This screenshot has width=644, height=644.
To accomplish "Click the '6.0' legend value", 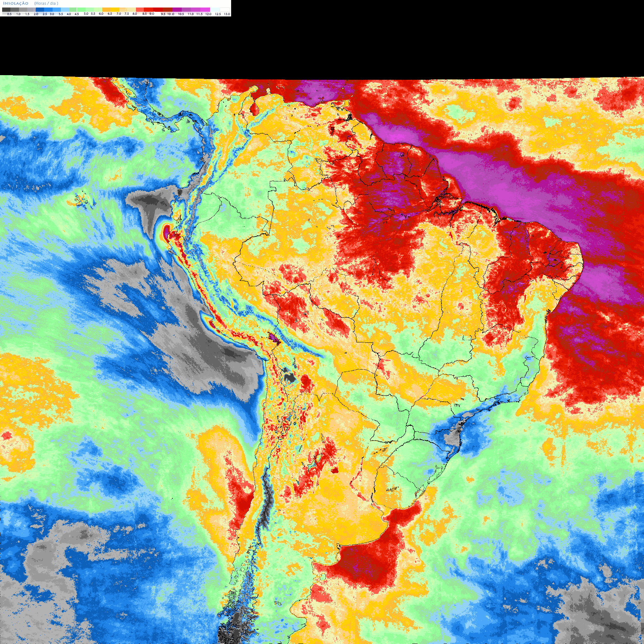I will pos(101,14).
